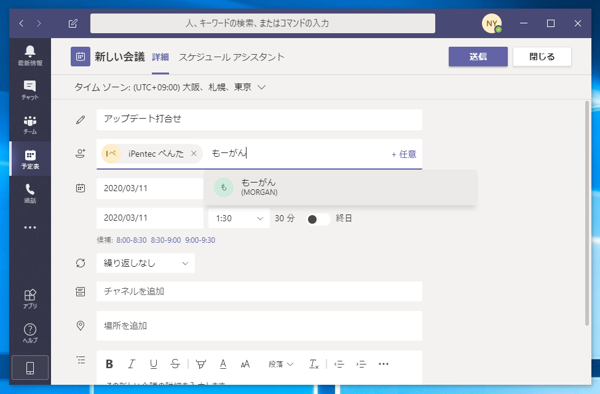Toggle the all-day (終日) switch
Screen dimensions: 600x394
(319, 219)
